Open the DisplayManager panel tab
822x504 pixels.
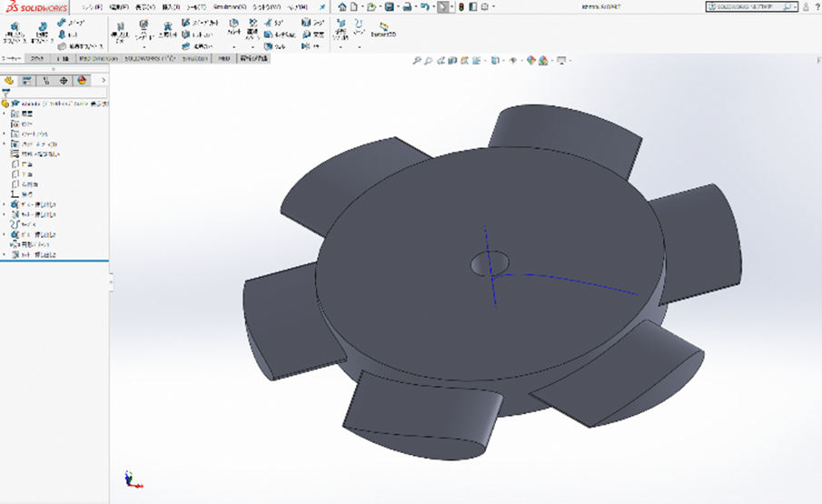coord(82,80)
